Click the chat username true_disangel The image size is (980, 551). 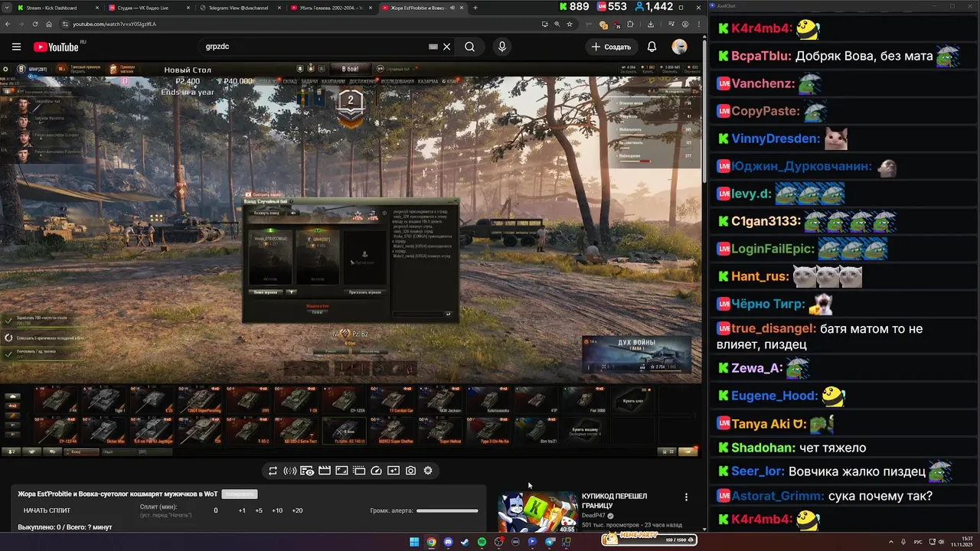coord(773,329)
